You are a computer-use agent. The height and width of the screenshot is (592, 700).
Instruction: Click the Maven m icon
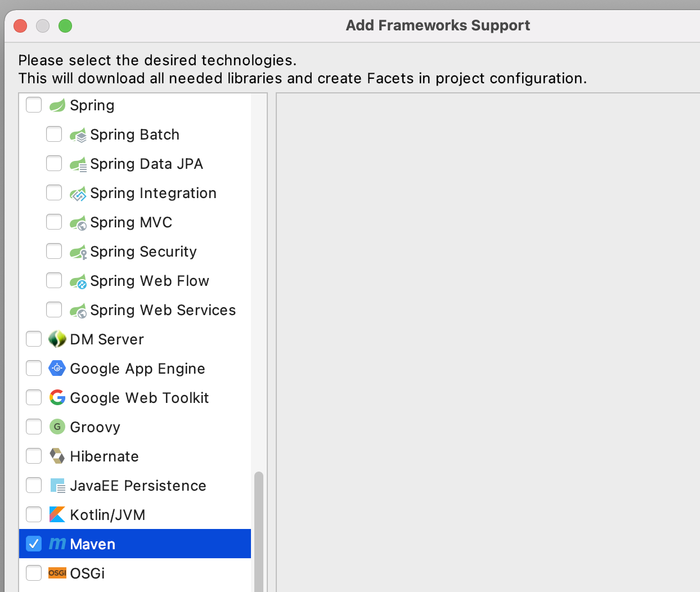57,544
